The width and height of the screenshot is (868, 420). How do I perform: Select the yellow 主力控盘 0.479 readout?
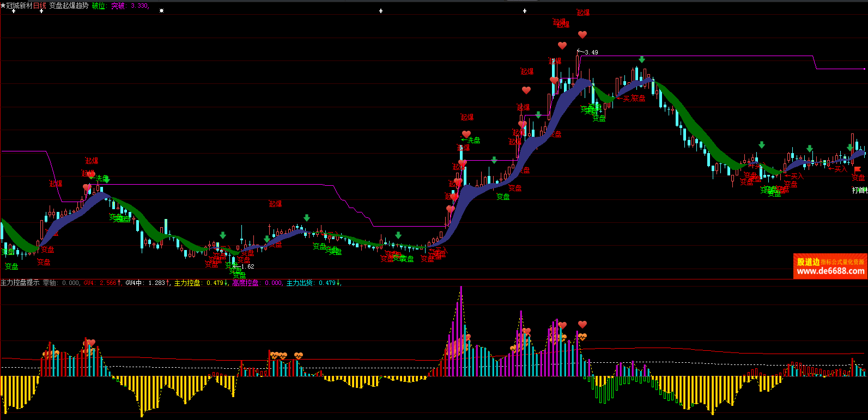202,283
